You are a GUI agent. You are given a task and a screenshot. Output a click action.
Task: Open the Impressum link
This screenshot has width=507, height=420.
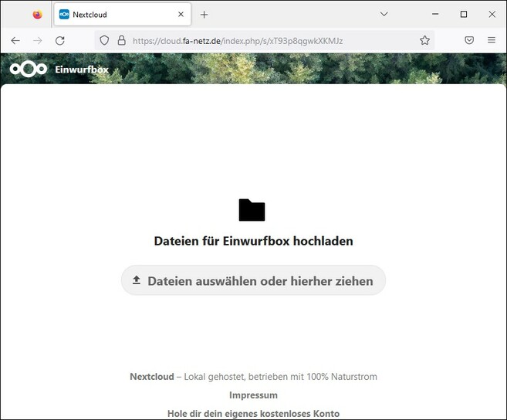coord(253,395)
